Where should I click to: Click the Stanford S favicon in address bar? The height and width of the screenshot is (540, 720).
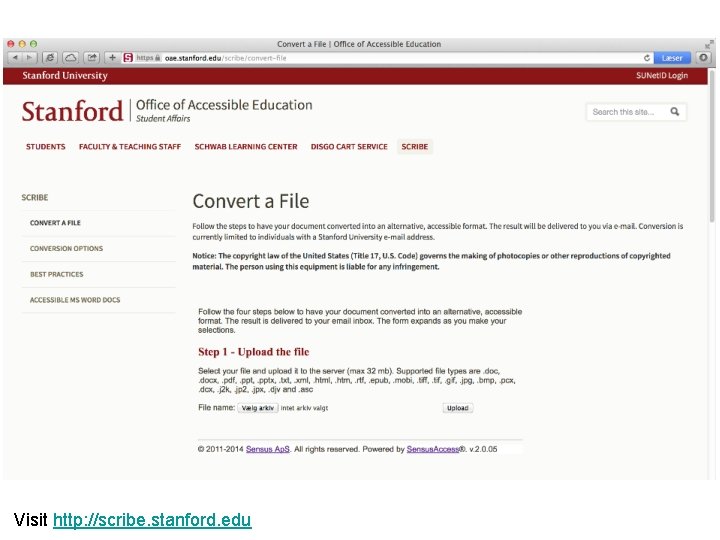click(x=128, y=58)
